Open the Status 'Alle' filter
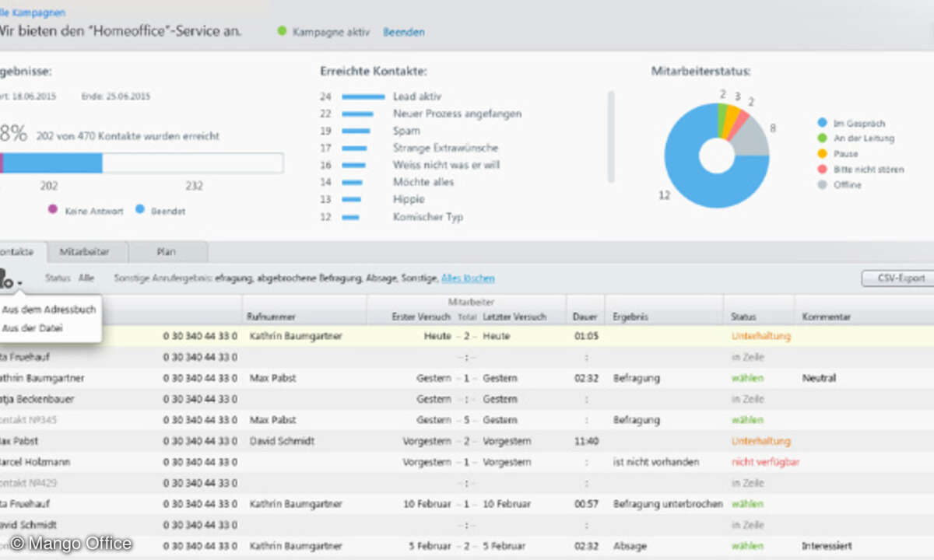The width and height of the screenshot is (934, 560). (x=86, y=278)
